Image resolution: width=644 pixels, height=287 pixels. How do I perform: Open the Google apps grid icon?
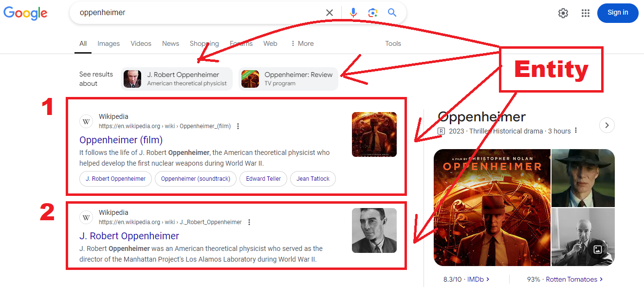pos(586,13)
